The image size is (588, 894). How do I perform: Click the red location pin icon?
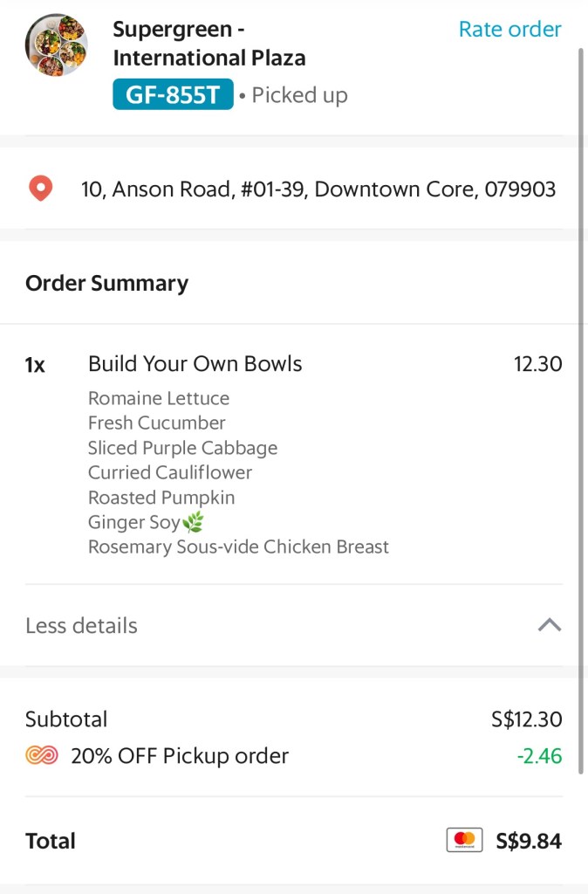click(x=41, y=189)
